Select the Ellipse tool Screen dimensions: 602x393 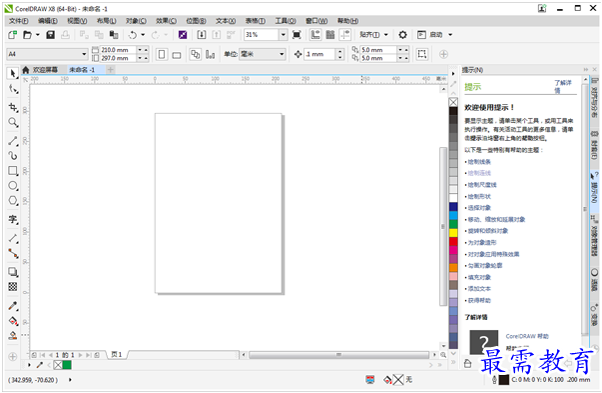pos(13,186)
